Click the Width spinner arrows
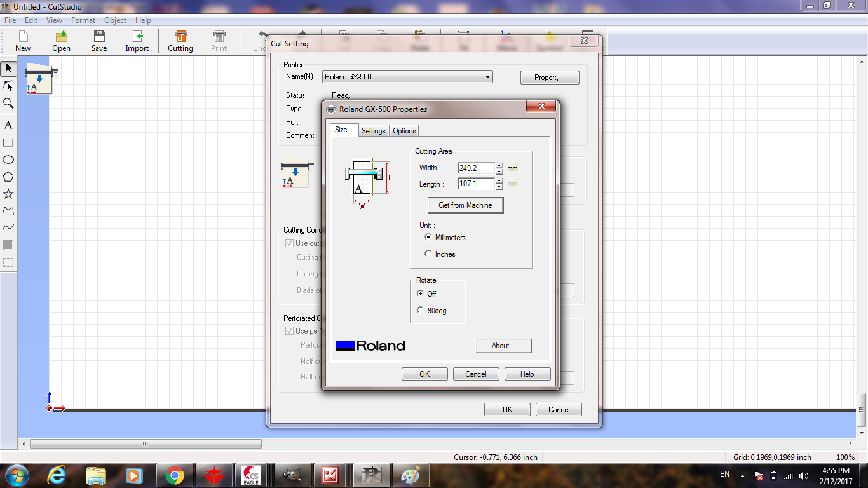 tap(499, 168)
